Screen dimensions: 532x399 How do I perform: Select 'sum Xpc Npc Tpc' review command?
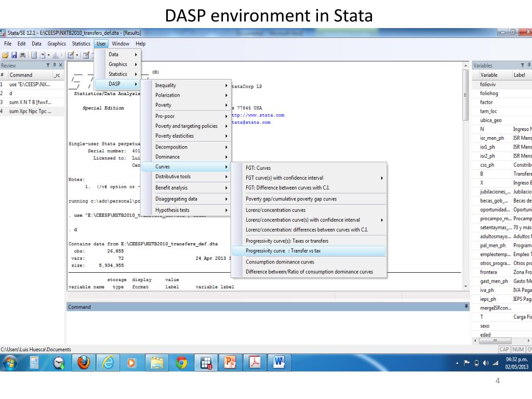pyautogui.click(x=32, y=111)
